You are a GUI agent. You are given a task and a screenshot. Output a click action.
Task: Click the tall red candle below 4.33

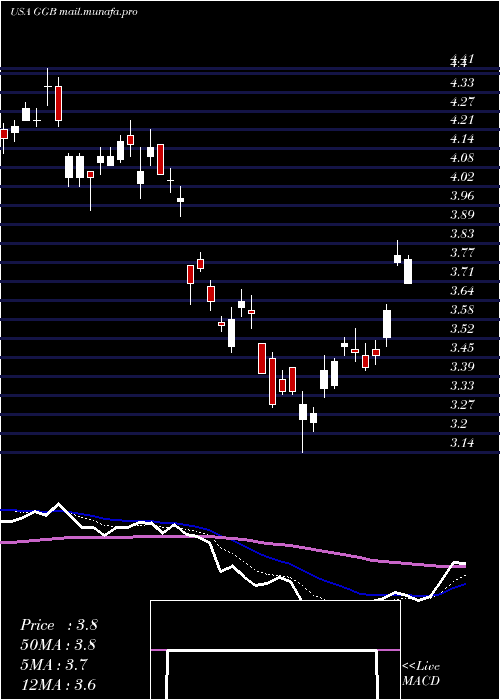tap(58, 102)
